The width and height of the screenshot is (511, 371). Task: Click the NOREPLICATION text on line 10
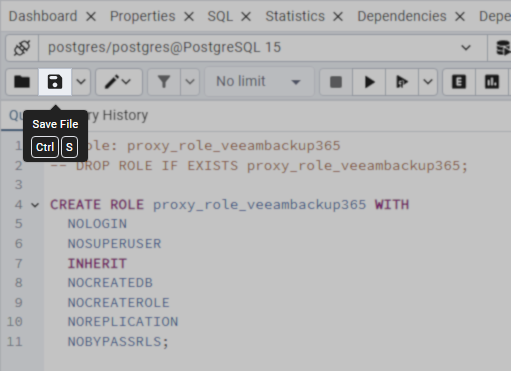pyautogui.click(x=123, y=322)
